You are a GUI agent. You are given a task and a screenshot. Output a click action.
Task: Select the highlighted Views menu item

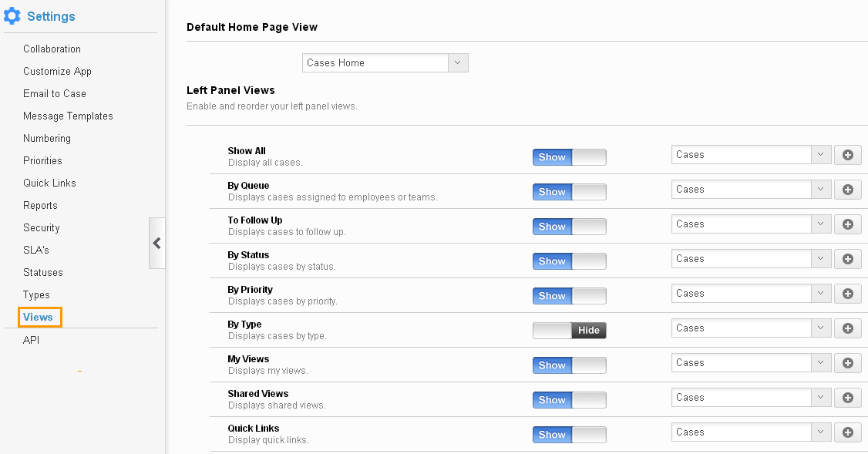(x=39, y=318)
